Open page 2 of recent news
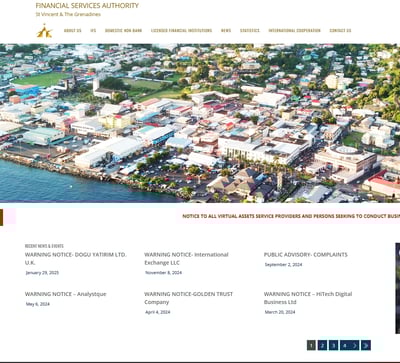Screen dimensions: 400x363 point(322,345)
